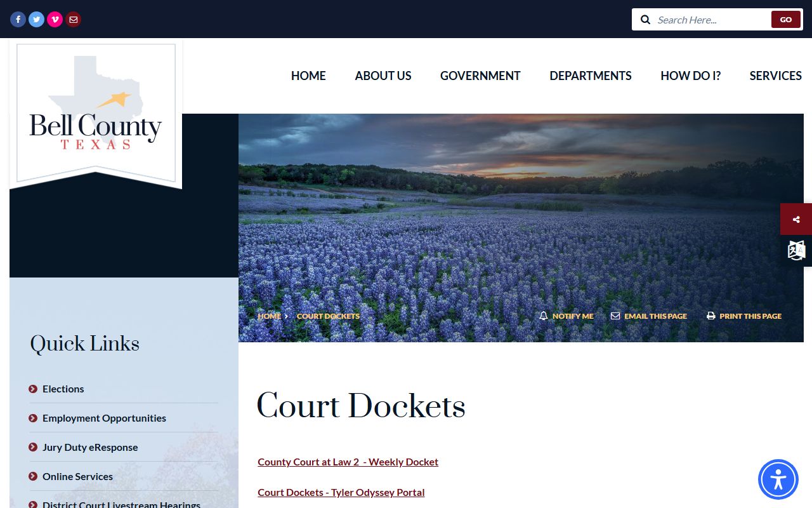Open County Court at Law 2 Weekly Docket
This screenshot has width=812, height=508.
tap(348, 462)
